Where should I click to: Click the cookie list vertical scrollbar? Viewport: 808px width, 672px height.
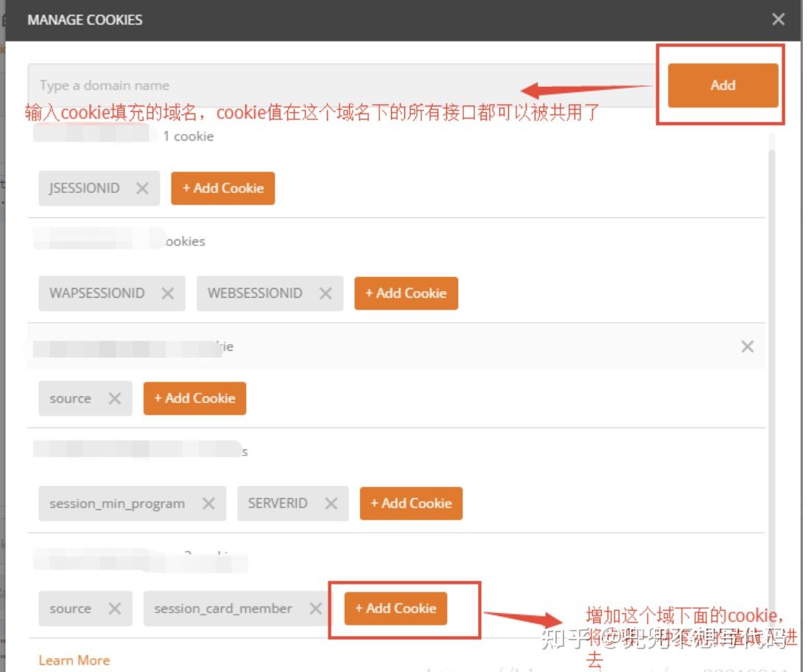pyautogui.click(x=771, y=361)
